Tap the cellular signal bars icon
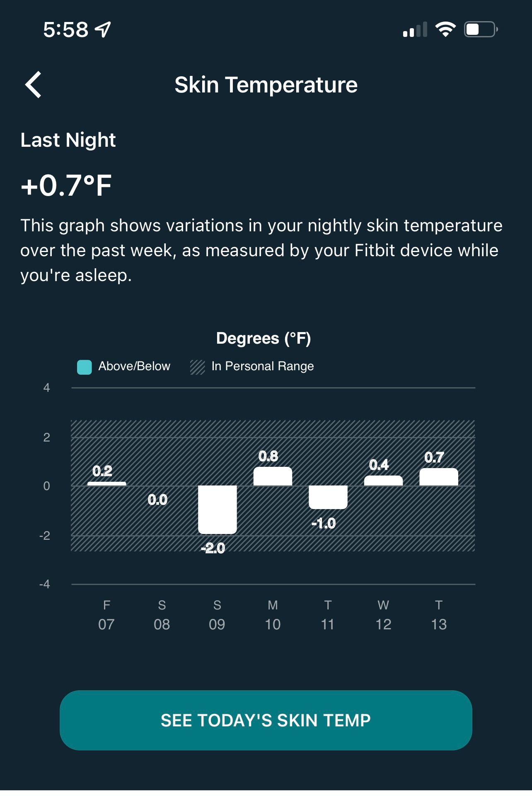 (x=414, y=30)
